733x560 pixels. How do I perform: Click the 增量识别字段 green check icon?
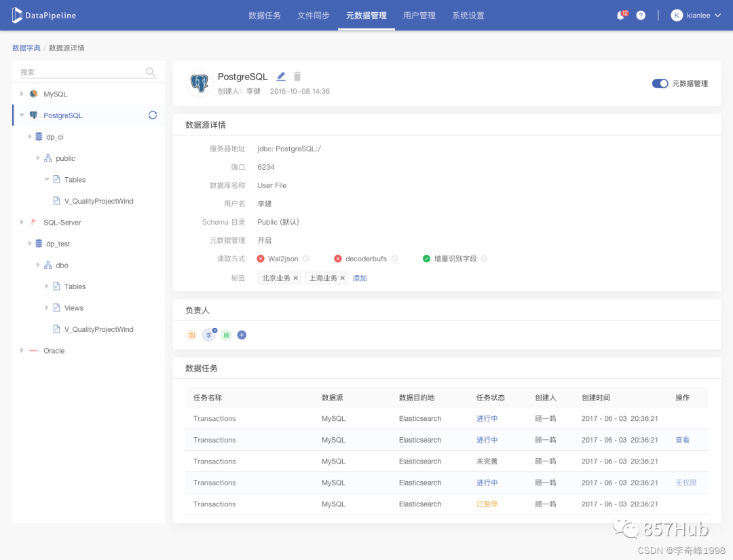(x=426, y=259)
